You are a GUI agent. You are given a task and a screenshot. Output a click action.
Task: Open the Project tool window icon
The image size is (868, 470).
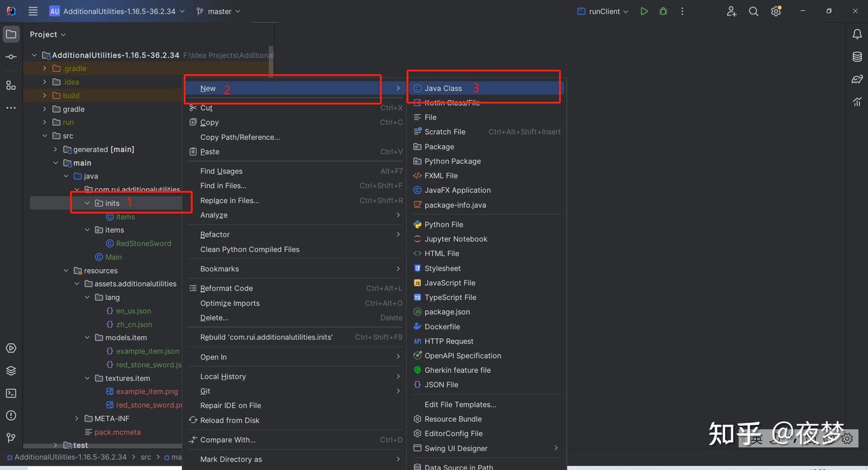click(x=11, y=34)
